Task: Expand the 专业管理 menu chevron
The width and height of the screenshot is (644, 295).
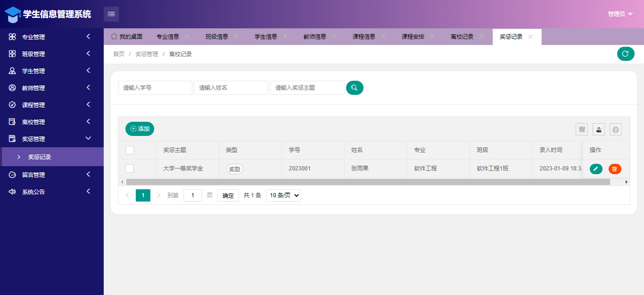Action: [88, 37]
